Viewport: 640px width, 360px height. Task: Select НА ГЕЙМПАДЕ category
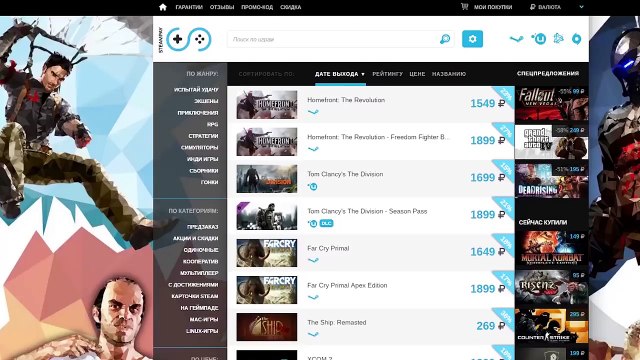[x=199, y=308]
